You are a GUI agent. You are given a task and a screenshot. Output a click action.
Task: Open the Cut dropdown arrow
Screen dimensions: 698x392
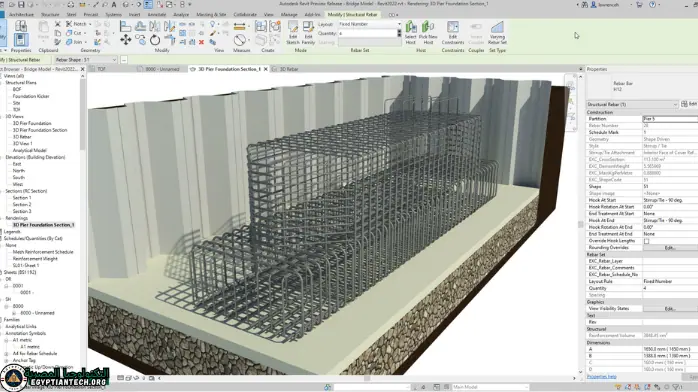[85, 33]
